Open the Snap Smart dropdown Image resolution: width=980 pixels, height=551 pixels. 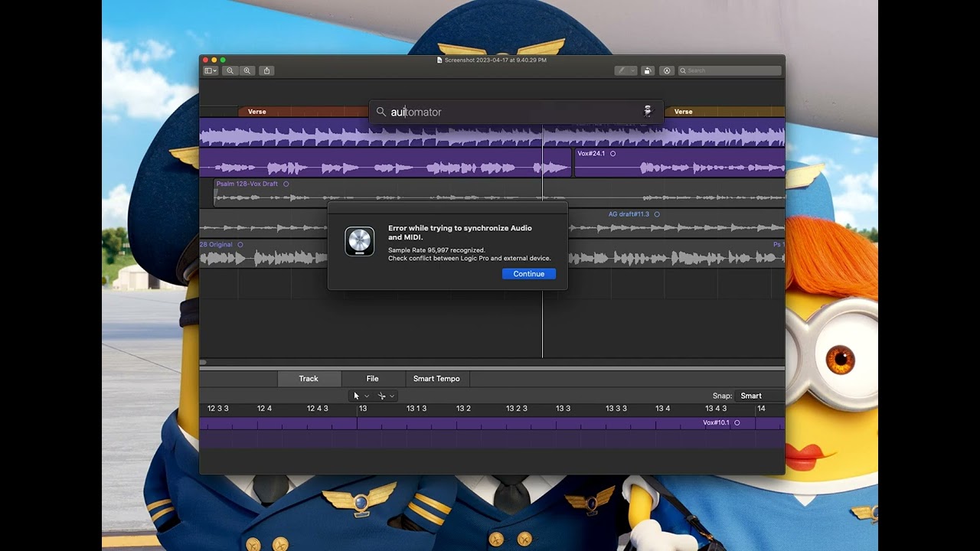click(x=758, y=396)
